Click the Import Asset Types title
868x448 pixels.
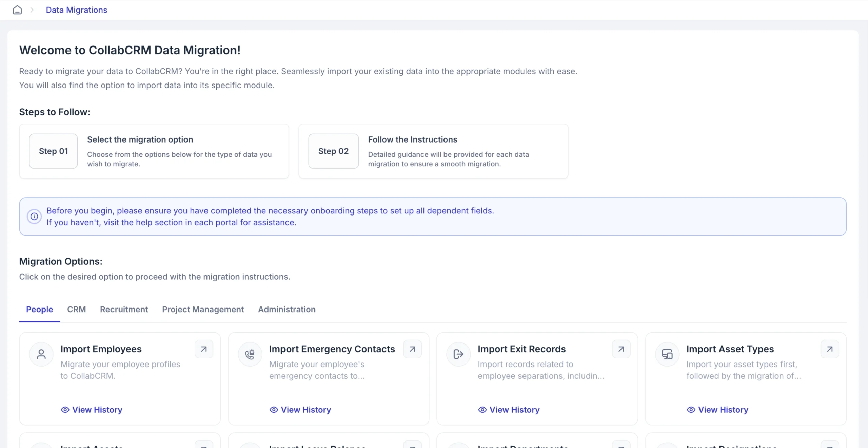click(x=730, y=349)
